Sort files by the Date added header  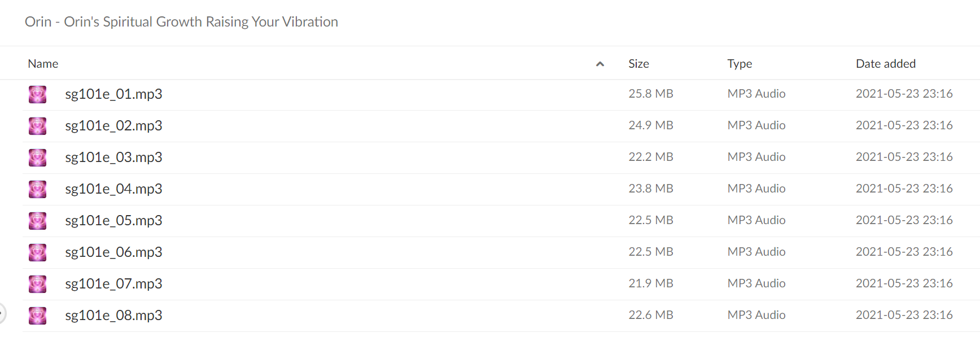[x=886, y=64]
